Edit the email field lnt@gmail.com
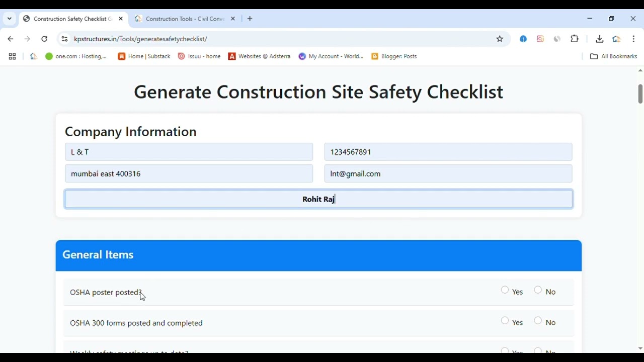 point(448,174)
